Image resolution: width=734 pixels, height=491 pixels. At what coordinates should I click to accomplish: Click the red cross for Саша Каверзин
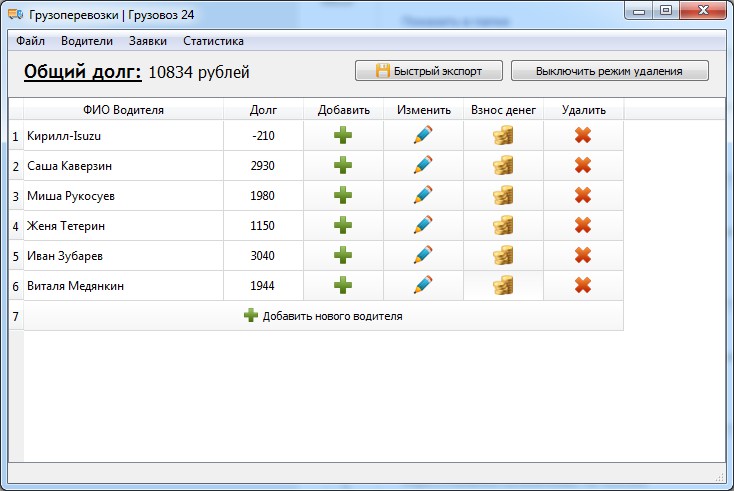point(583,166)
